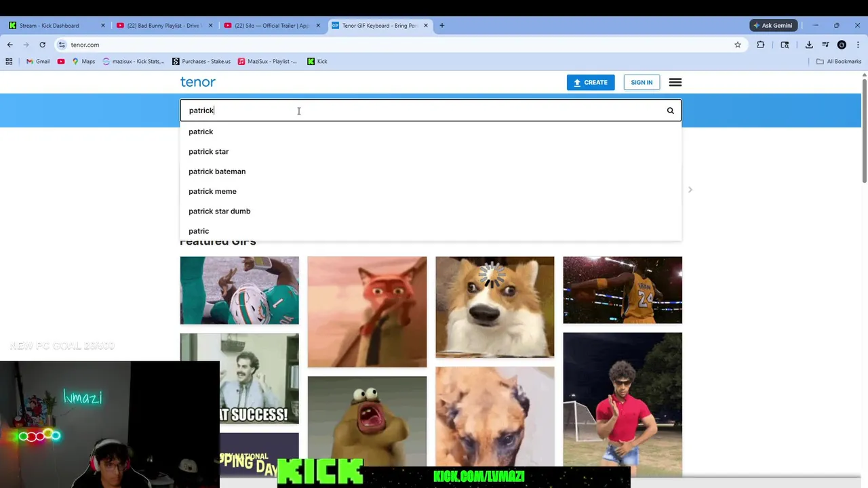Screen dimensions: 868x488
Task: Open the mazisux Kick Stats bookmark
Action: [x=134, y=62]
